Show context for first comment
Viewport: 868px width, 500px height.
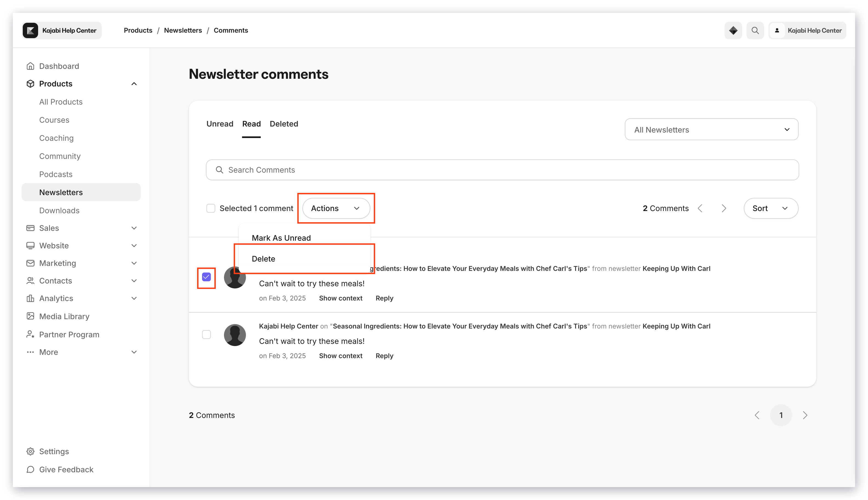[340, 298]
